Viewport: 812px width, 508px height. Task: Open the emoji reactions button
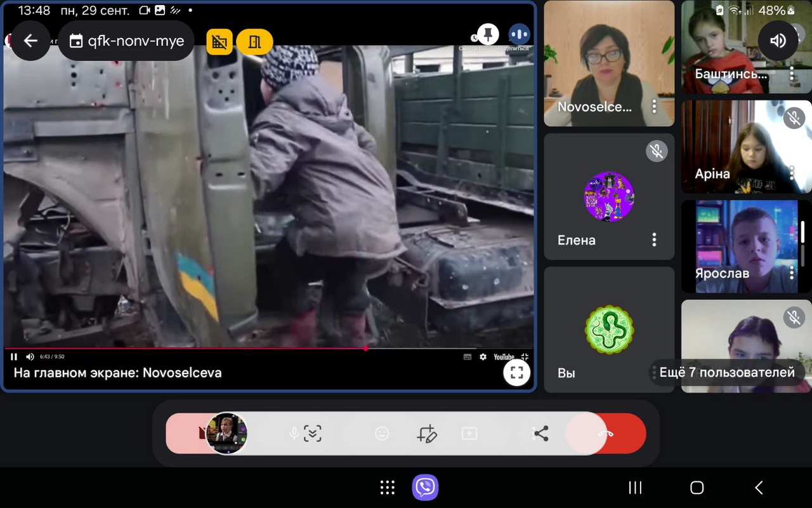(382, 434)
